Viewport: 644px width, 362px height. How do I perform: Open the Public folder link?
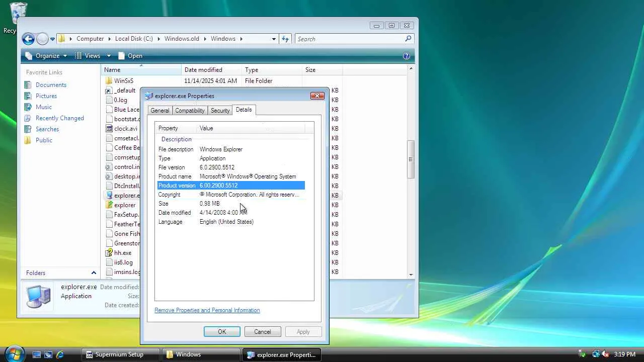pos(44,140)
